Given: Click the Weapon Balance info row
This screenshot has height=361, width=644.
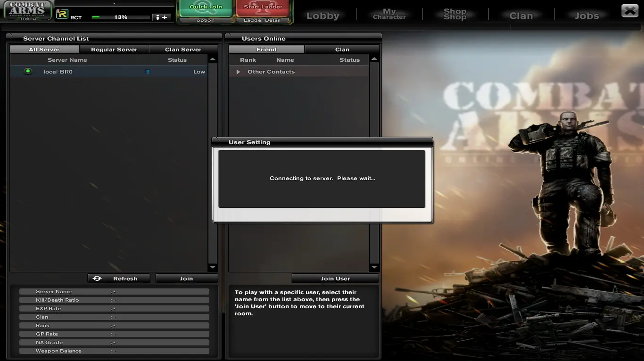Looking at the screenshot, I should click(x=114, y=351).
